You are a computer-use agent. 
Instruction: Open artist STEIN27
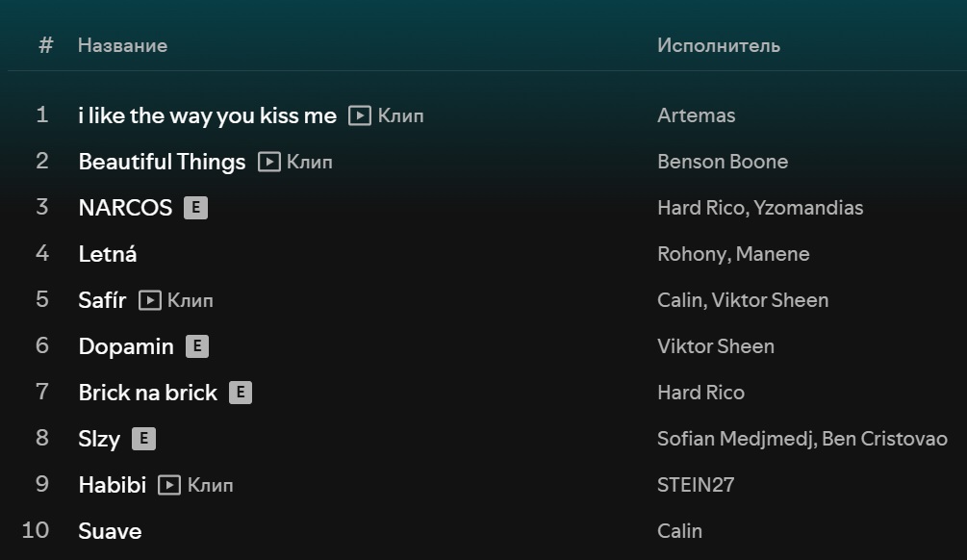tap(696, 485)
